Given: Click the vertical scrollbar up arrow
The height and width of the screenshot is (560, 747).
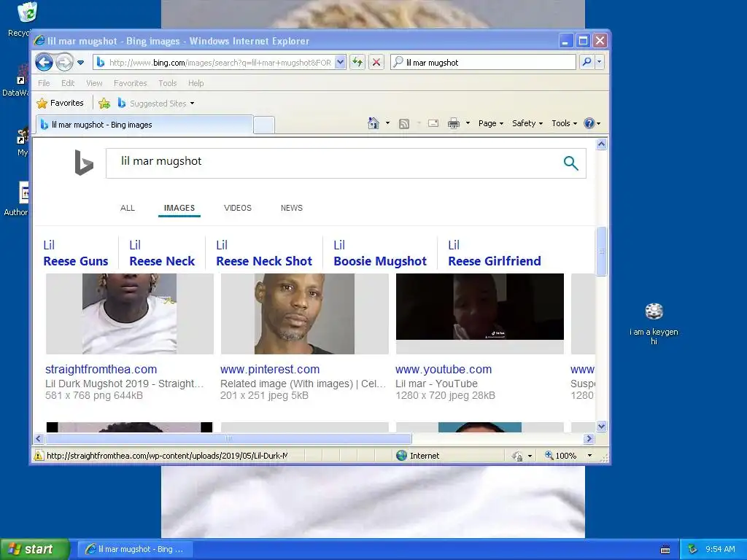Looking at the screenshot, I should (x=601, y=144).
